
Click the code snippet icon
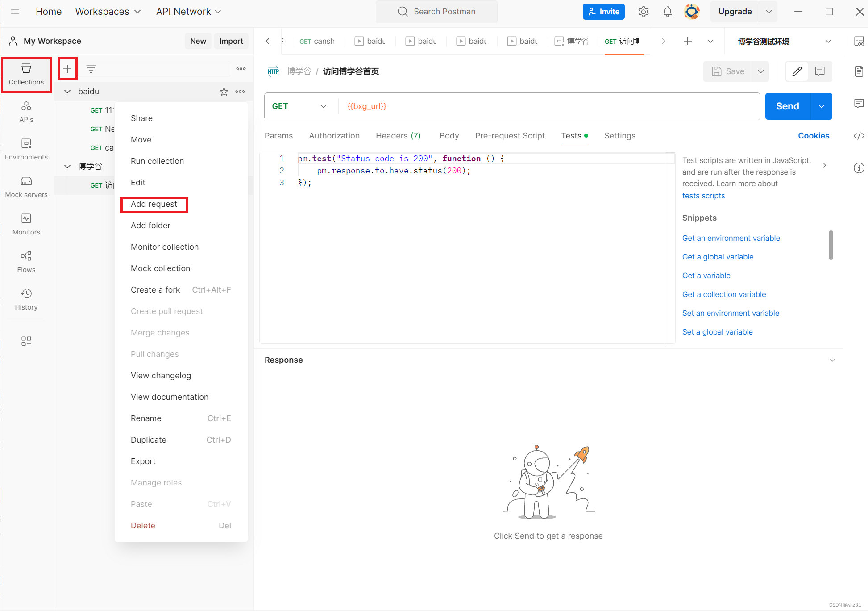(x=859, y=136)
